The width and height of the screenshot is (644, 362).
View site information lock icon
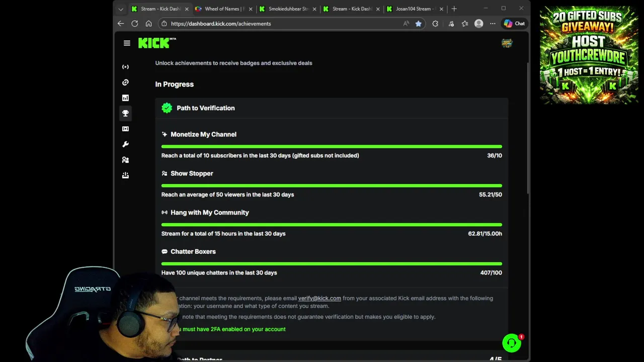164,24
